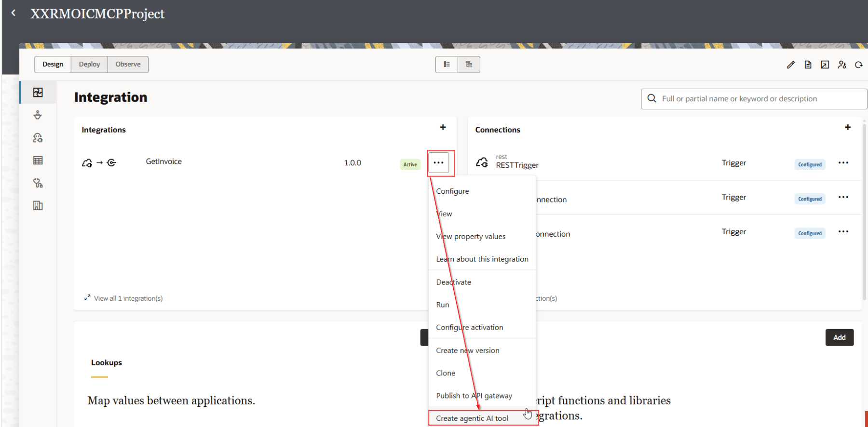Open actions menu for GetInvoice integration
Image resolution: width=868 pixels, height=427 pixels.
[438, 163]
